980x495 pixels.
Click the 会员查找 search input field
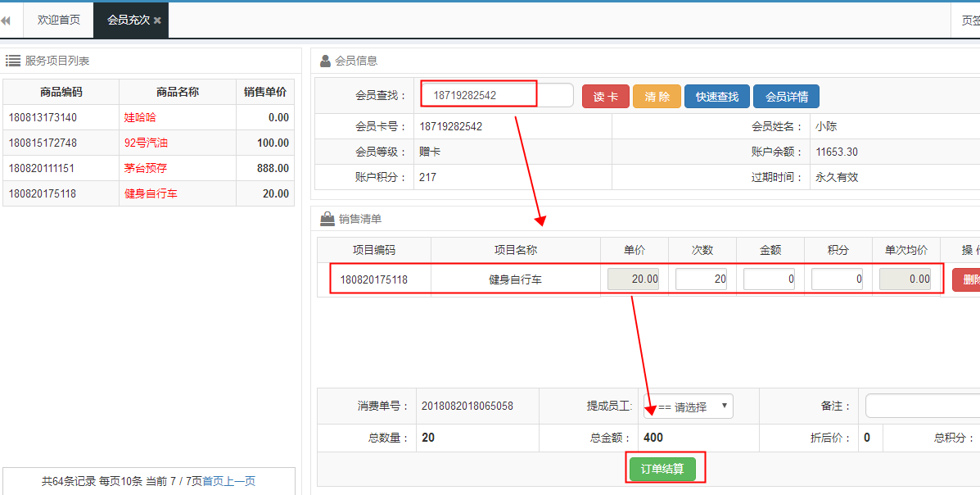coord(497,95)
